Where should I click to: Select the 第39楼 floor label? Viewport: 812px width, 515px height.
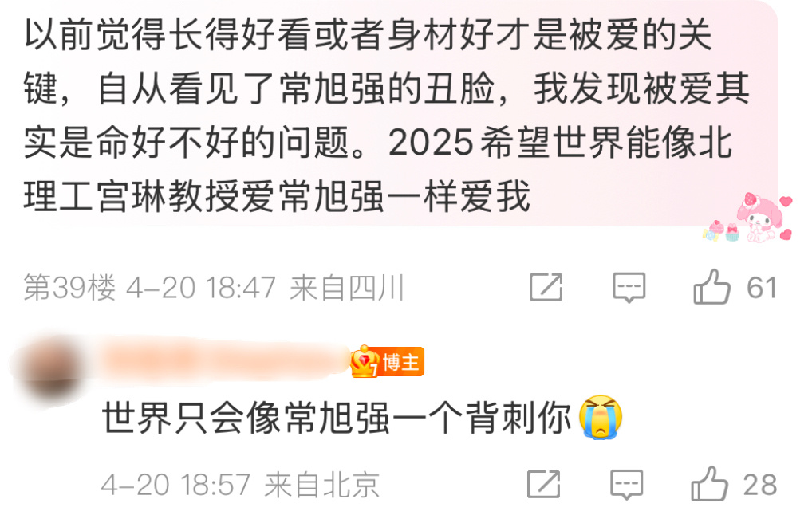point(69,288)
